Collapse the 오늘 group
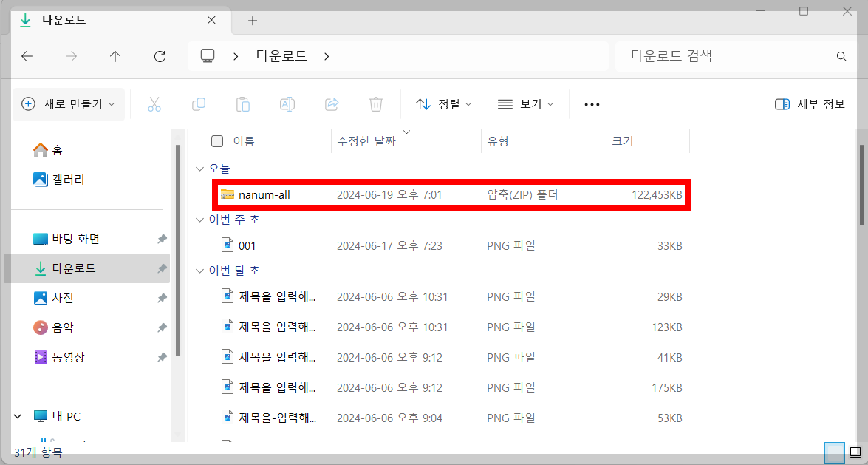The image size is (868, 465). click(x=199, y=169)
